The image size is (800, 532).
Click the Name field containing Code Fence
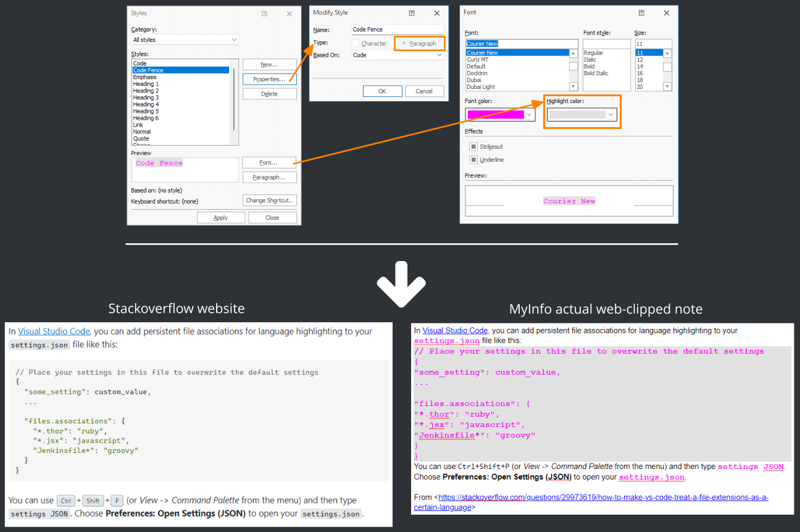pos(398,30)
